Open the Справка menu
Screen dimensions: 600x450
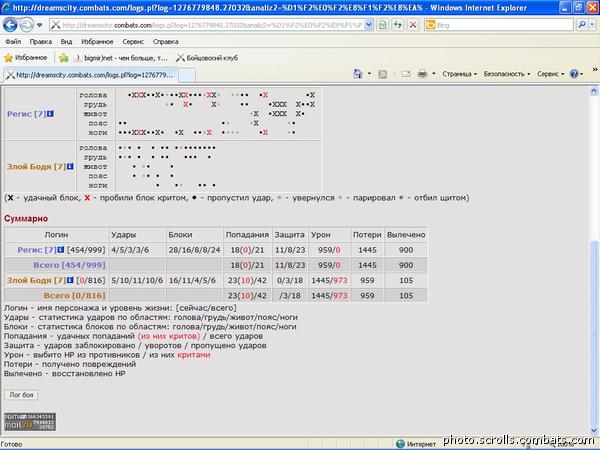pos(165,42)
